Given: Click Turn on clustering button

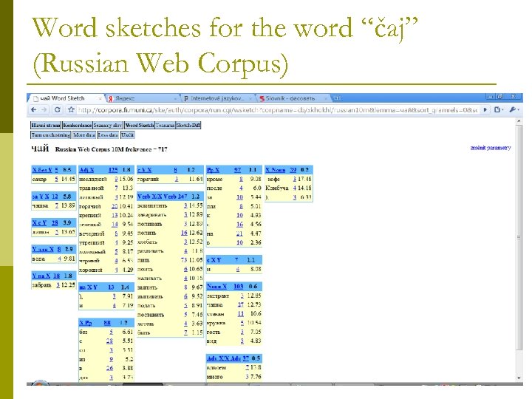Looking at the screenshot, I should coord(51,135).
